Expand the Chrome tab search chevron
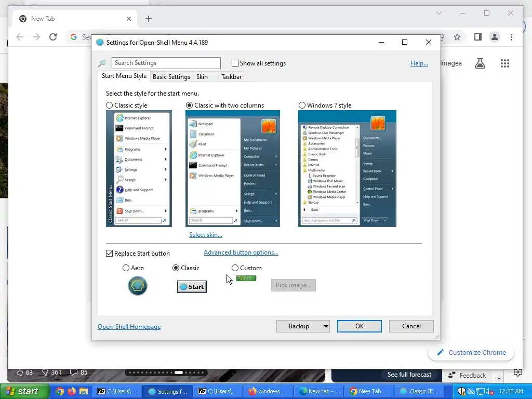 tap(438, 13)
